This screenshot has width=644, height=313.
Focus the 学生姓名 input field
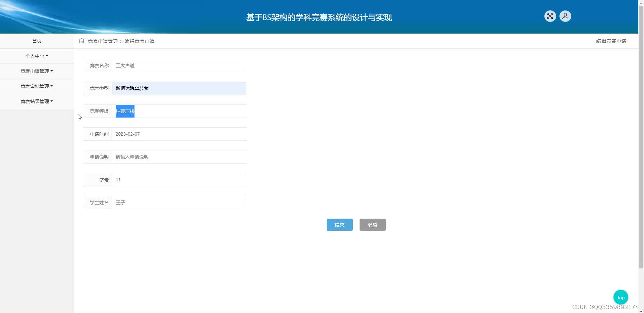[179, 203]
